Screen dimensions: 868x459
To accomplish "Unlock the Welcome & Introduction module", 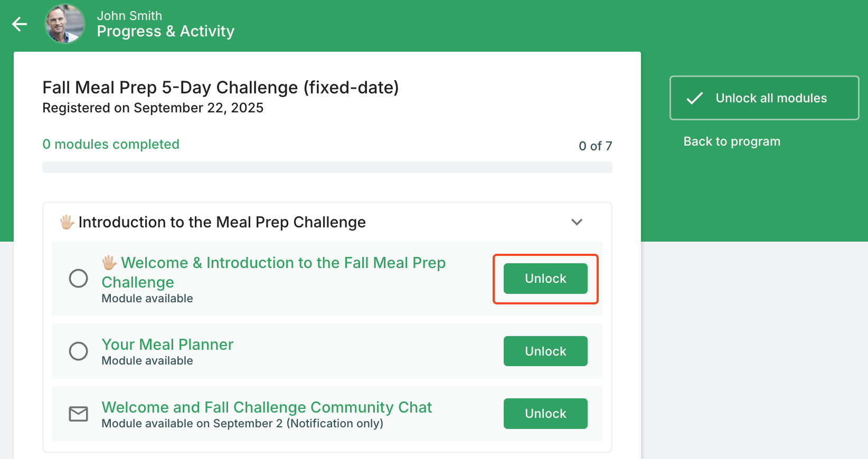I will (545, 279).
